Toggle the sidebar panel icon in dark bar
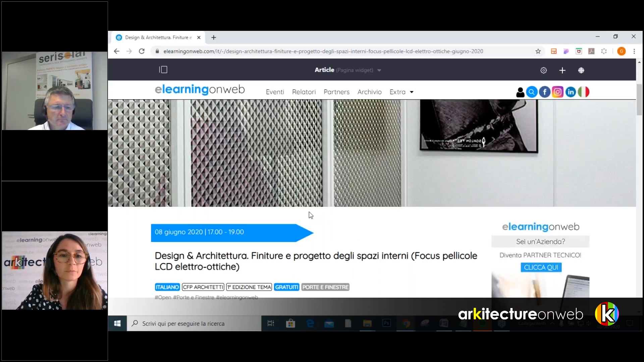The height and width of the screenshot is (362, 644). click(x=163, y=70)
